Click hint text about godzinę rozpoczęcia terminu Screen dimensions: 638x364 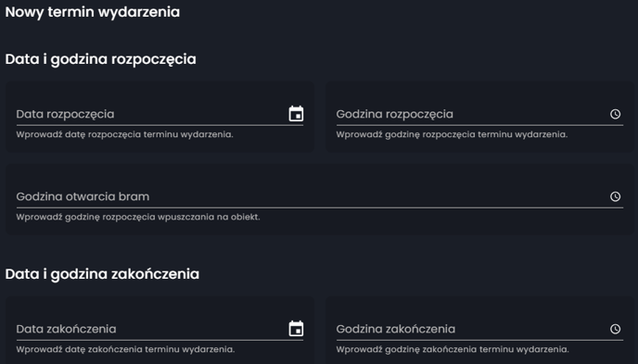(452, 134)
